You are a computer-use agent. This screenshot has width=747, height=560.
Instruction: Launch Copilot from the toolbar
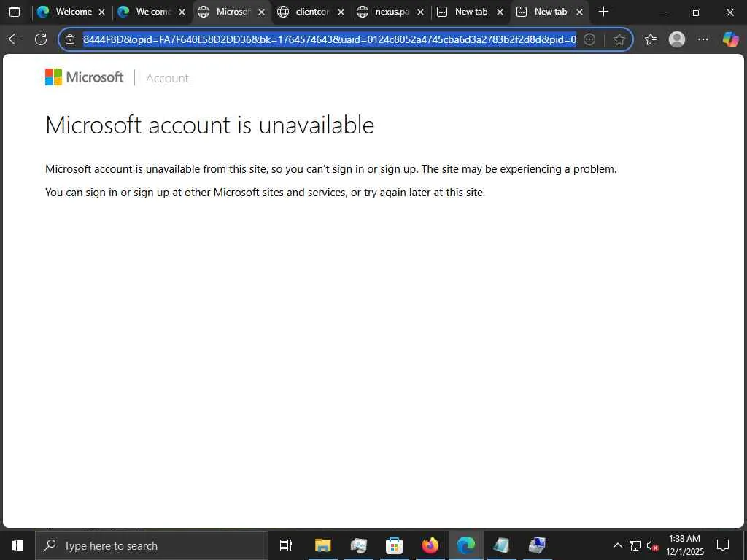tap(730, 39)
